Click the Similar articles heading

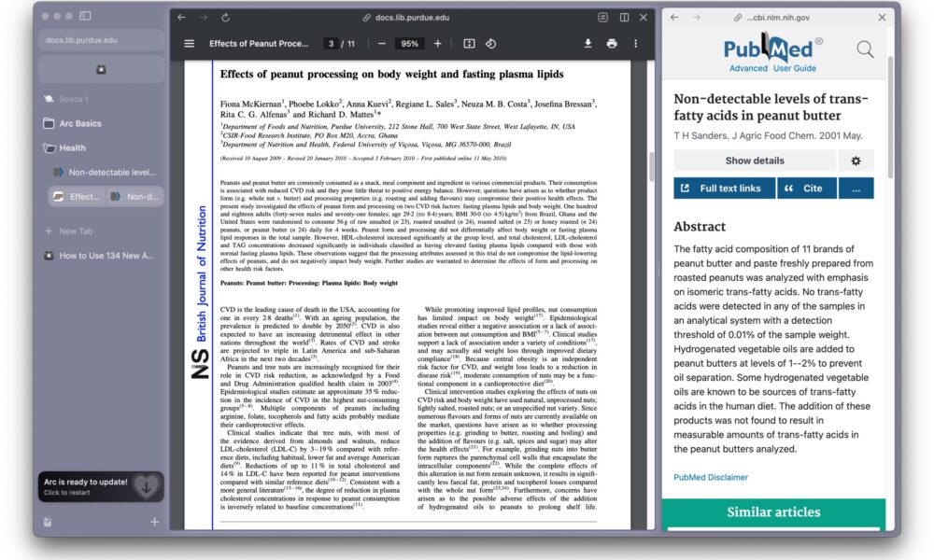773,511
